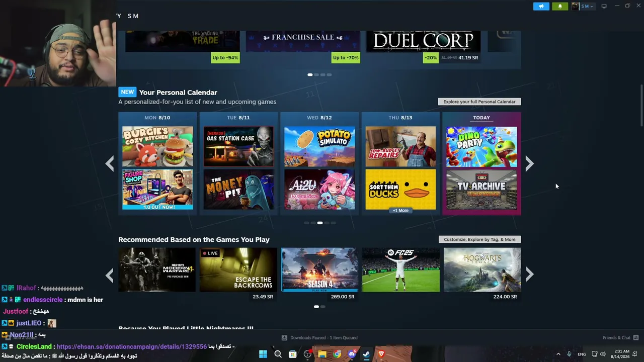
Task: Click Customize, Explore by Tag, & More button
Action: click(479, 239)
